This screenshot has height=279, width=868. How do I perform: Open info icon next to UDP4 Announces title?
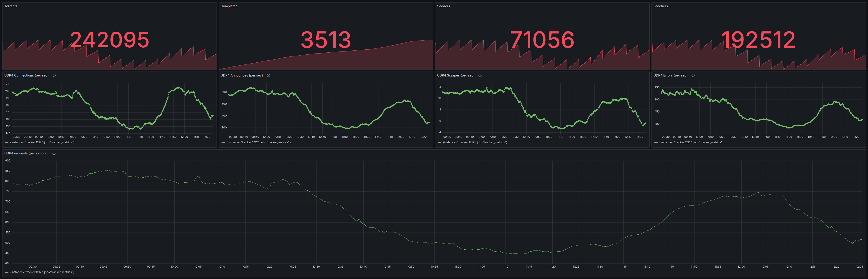pyautogui.click(x=268, y=75)
